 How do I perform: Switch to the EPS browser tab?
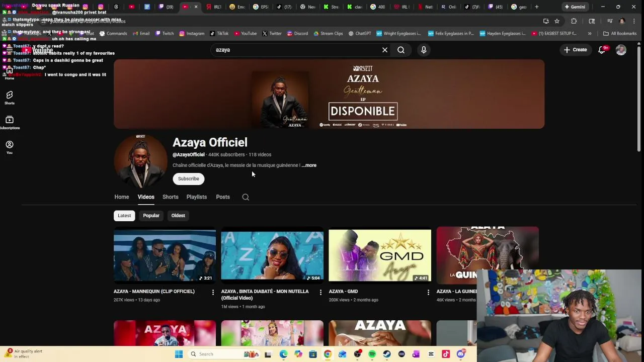click(261, 7)
